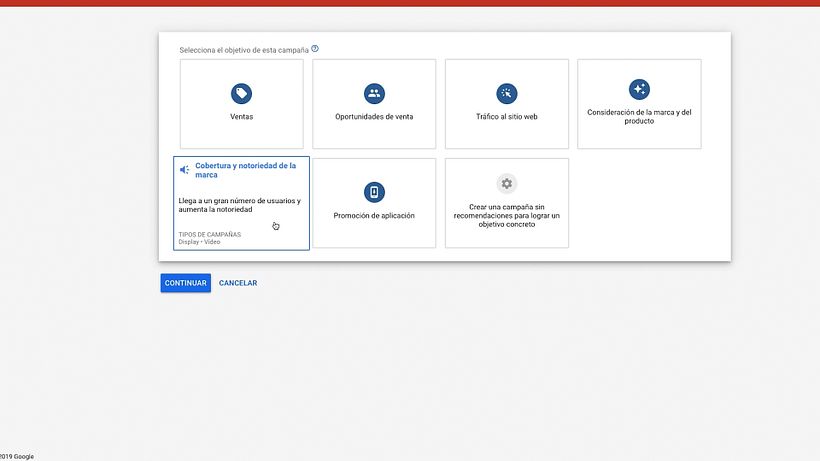Click the CONTINUAR button
The image size is (820, 461).
[x=186, y=283]
